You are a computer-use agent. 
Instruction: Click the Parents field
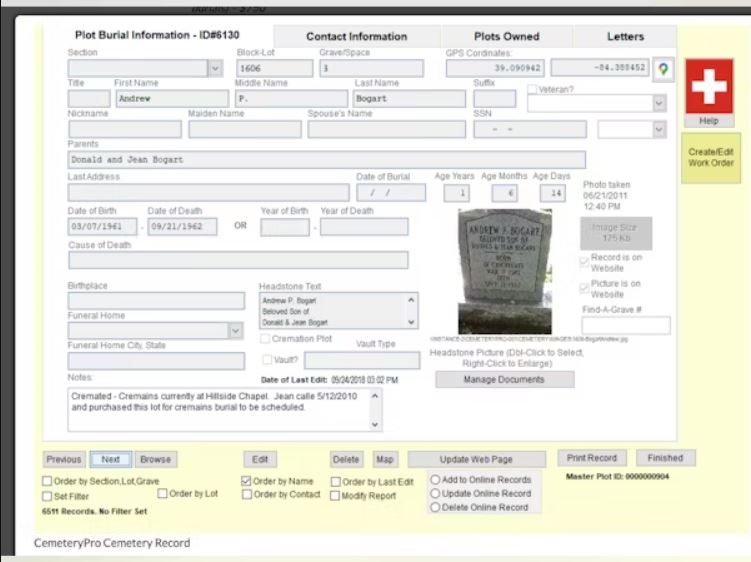[327, 160]
